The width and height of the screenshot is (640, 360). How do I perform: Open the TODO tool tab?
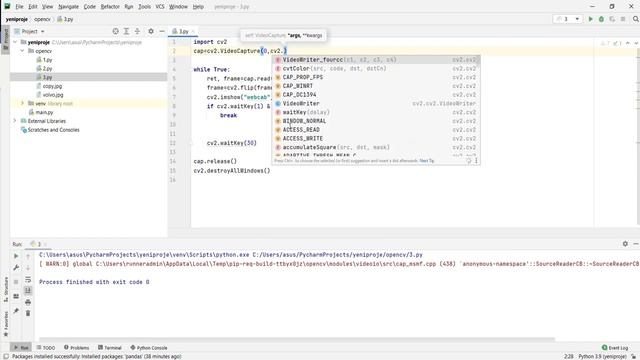46,347
